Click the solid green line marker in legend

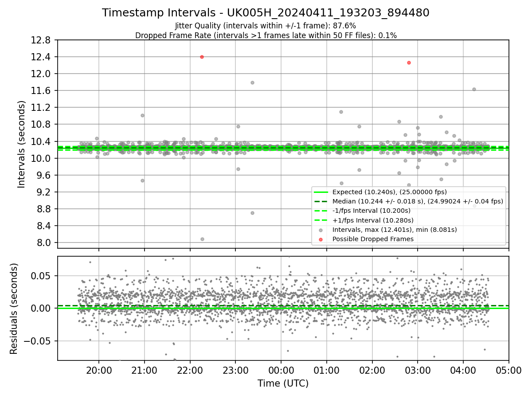tap(321, 192)
